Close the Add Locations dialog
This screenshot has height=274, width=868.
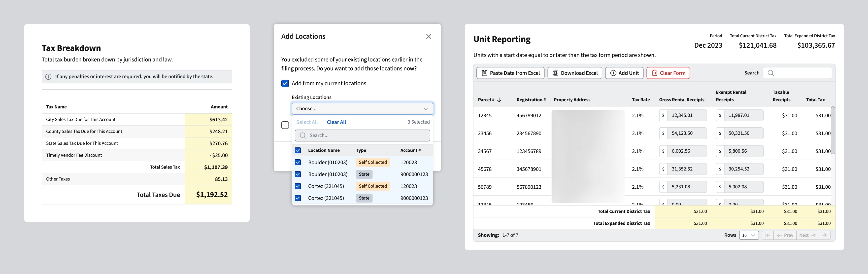429,36
